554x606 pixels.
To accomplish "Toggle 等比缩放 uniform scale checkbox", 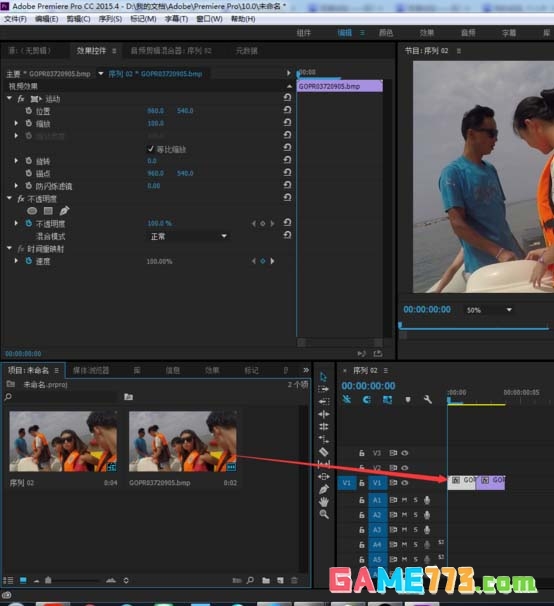I will click(x=151, y=149).
